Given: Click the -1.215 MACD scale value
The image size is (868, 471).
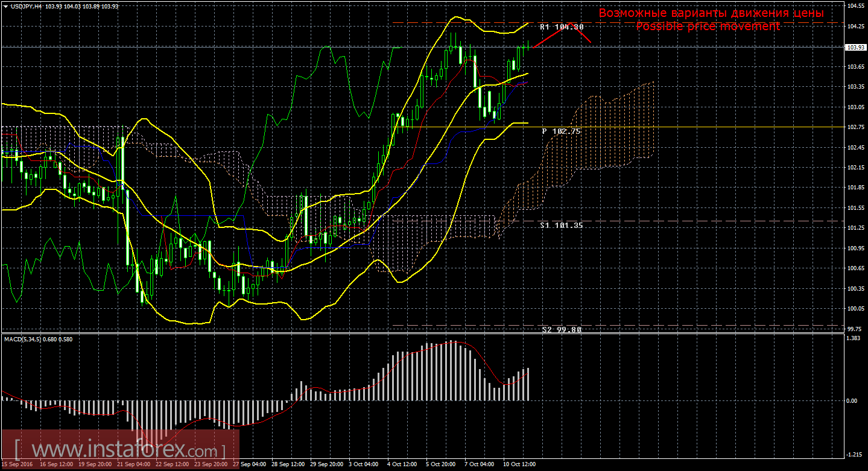Looking at the screenshot, I should 854,454.
